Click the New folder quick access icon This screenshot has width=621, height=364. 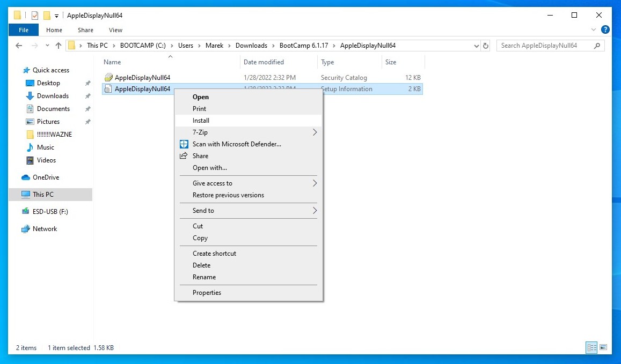(47, 16)
